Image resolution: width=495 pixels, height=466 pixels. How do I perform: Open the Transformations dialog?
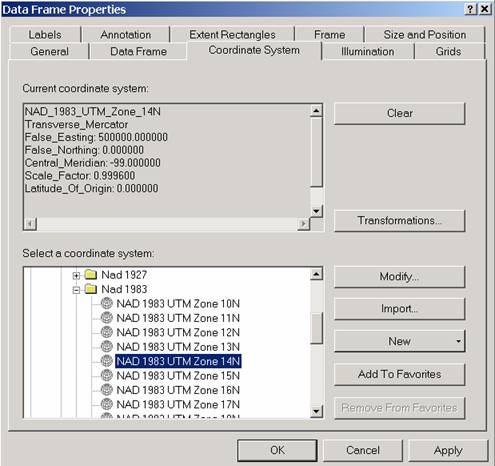click(x=399, y=220)
